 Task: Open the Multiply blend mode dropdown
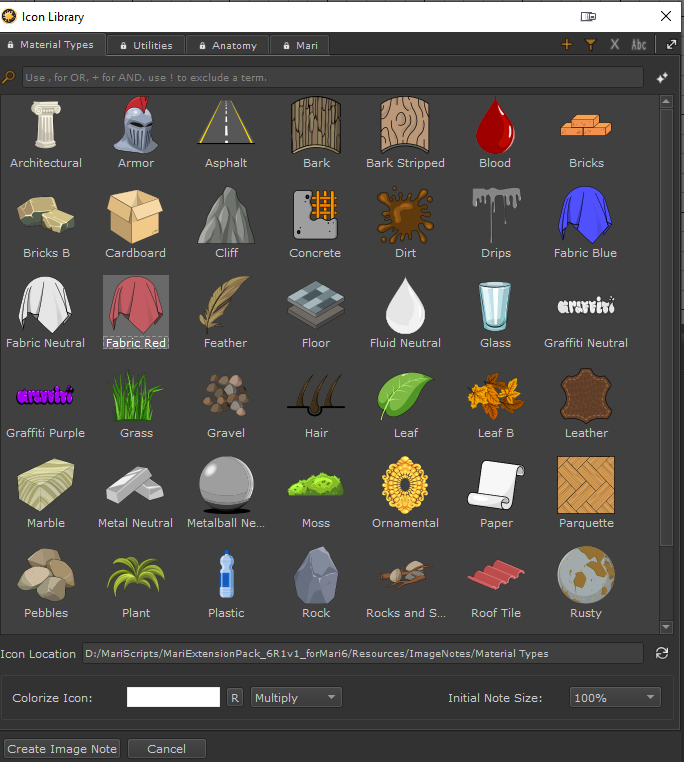tap(296, 698)
